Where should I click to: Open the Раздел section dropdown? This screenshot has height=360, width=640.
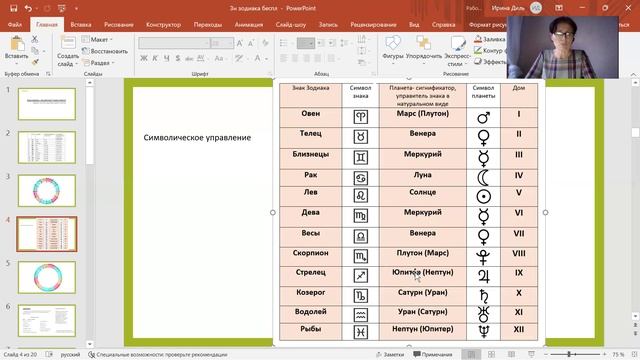98,63
